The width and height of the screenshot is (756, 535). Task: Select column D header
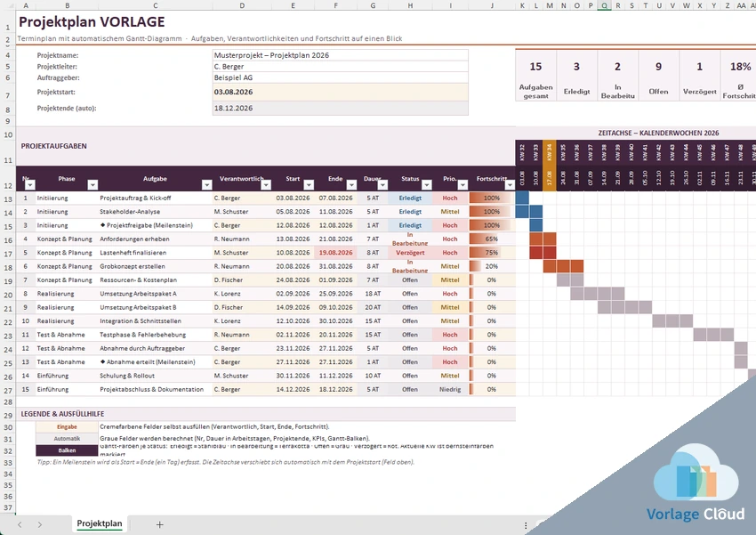click(x=242, y=5)
